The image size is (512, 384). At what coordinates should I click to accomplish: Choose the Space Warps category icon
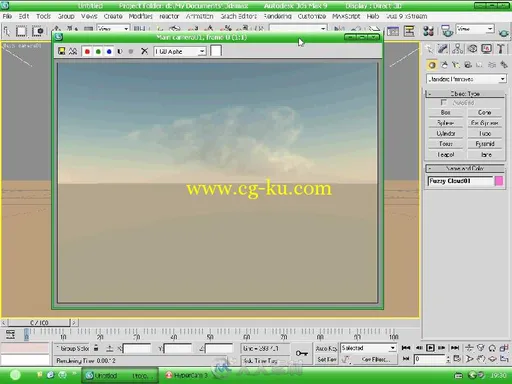click(x=491, y=65)
